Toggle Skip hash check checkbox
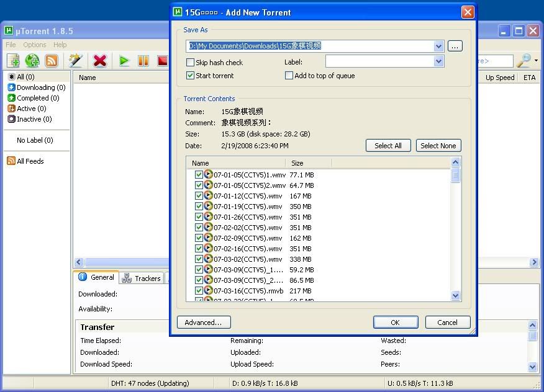Screen dimensions: 544x392 190,63
